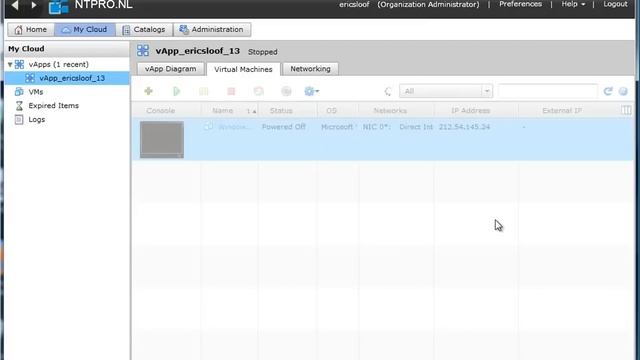Click the browser back arrow
The height and width of the screenshot is (360, 640).
click(x=15, y=5)
